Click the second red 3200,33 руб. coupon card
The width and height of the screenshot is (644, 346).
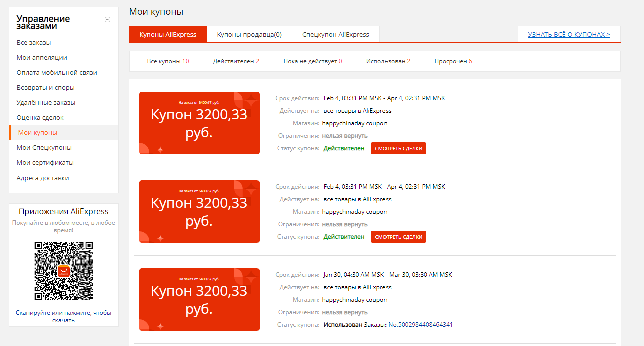(199, 211)
